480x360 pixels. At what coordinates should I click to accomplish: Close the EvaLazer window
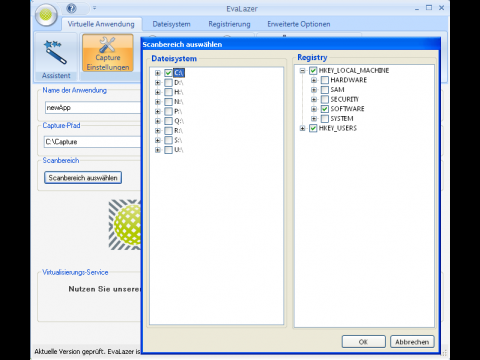[x=441, y=8]
